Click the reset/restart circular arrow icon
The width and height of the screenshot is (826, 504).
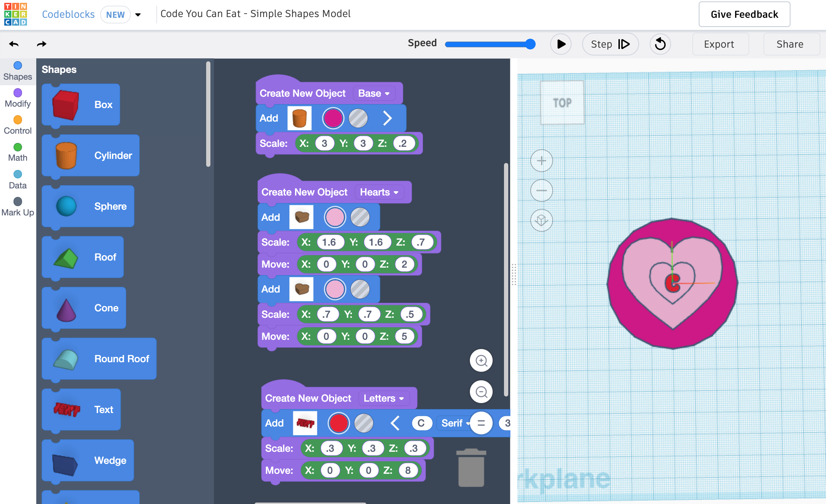[x=660, y=44]
